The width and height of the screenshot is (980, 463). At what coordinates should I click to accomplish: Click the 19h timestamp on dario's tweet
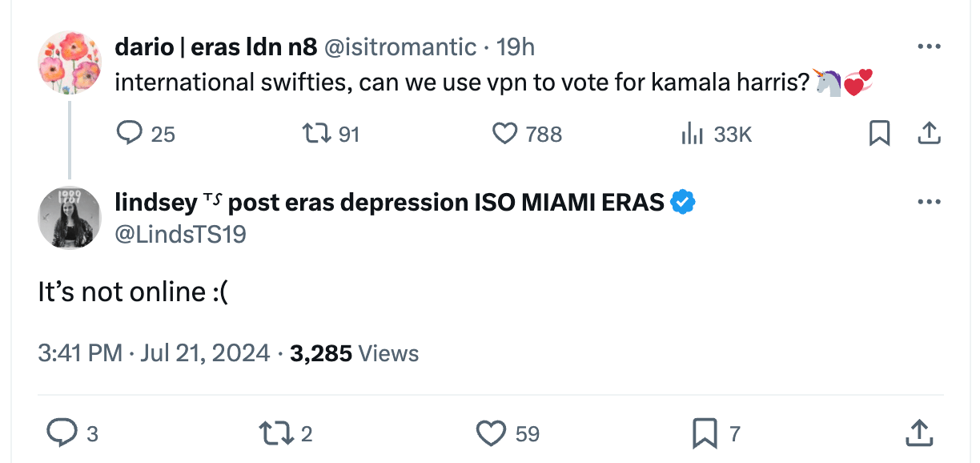pos(516,47)
